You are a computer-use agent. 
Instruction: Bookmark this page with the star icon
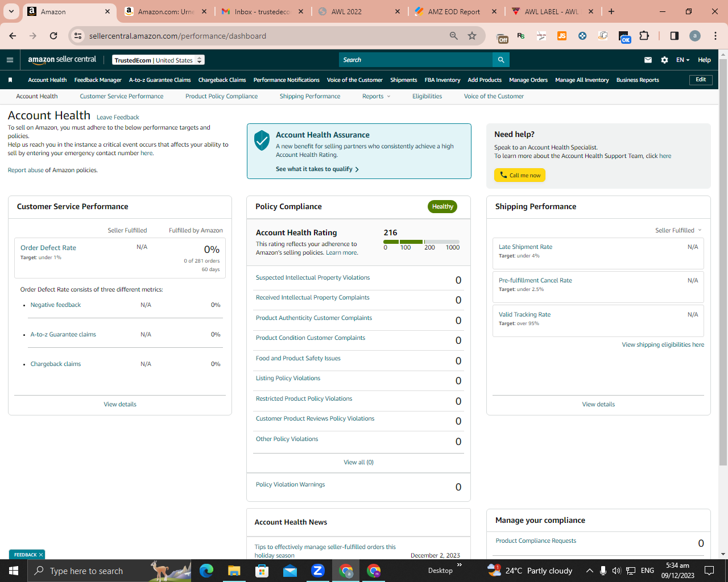coord(472,36)
